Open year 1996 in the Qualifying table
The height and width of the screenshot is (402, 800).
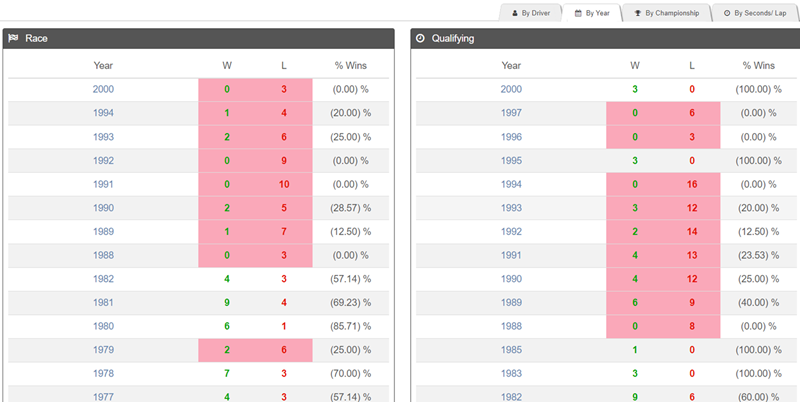pos(511,137)
